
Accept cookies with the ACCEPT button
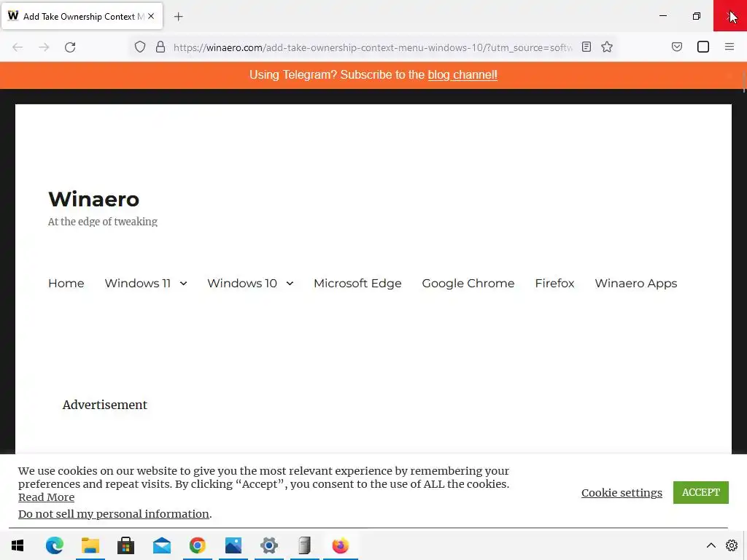tap(701, 492)
